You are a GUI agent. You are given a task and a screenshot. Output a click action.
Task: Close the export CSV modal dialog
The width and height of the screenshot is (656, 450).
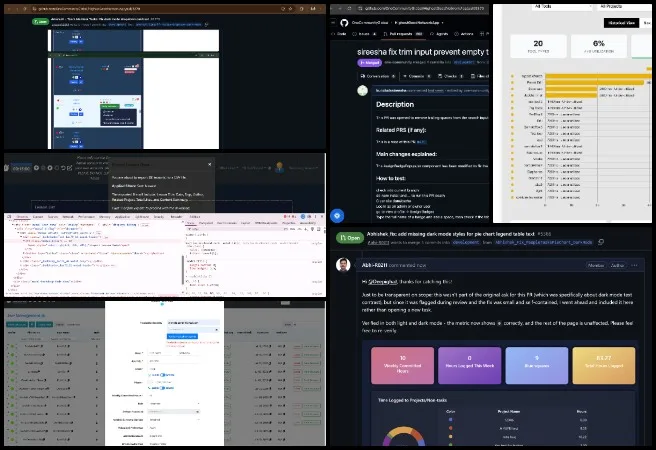coord(210,164)
